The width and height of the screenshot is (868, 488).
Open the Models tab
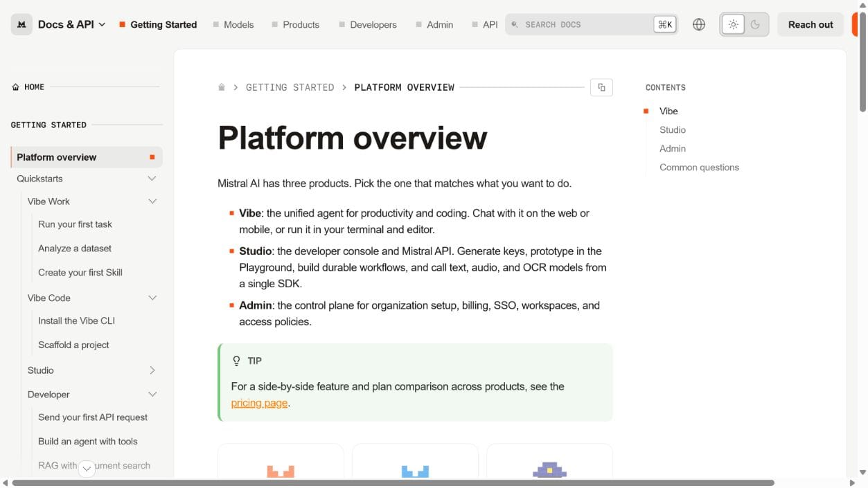click(x=233, y=24)
